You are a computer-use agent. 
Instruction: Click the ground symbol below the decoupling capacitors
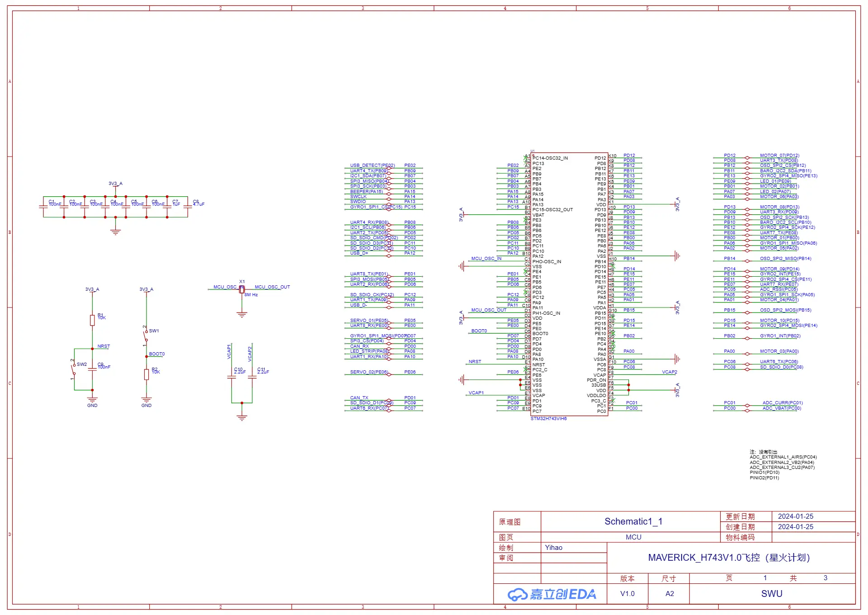[x=116, y=232]
